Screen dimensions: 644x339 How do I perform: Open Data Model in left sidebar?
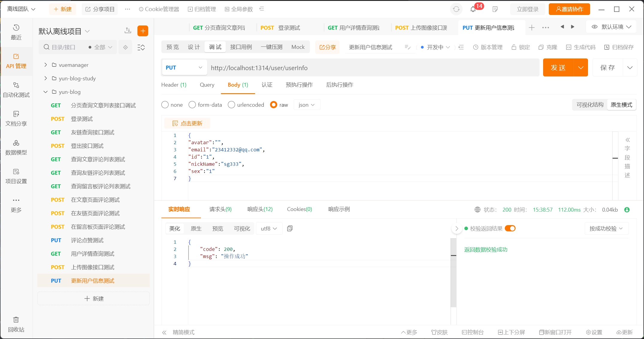(x=16, y=147)
